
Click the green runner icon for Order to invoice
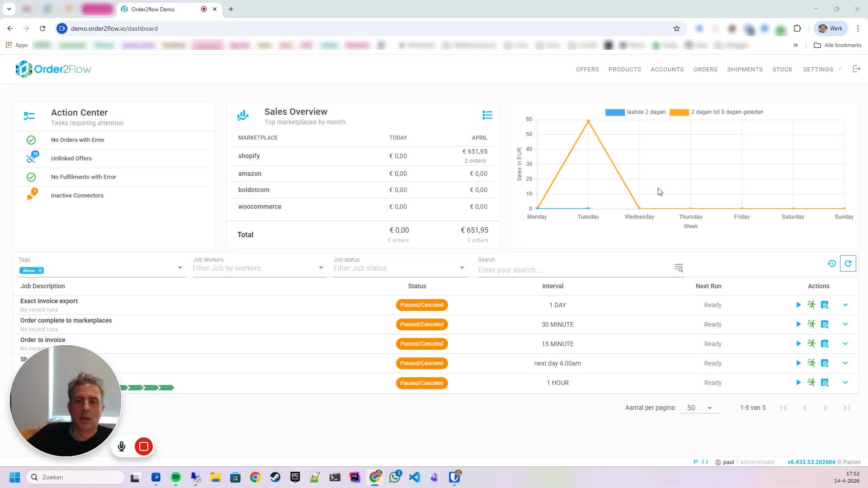[811, 344]
